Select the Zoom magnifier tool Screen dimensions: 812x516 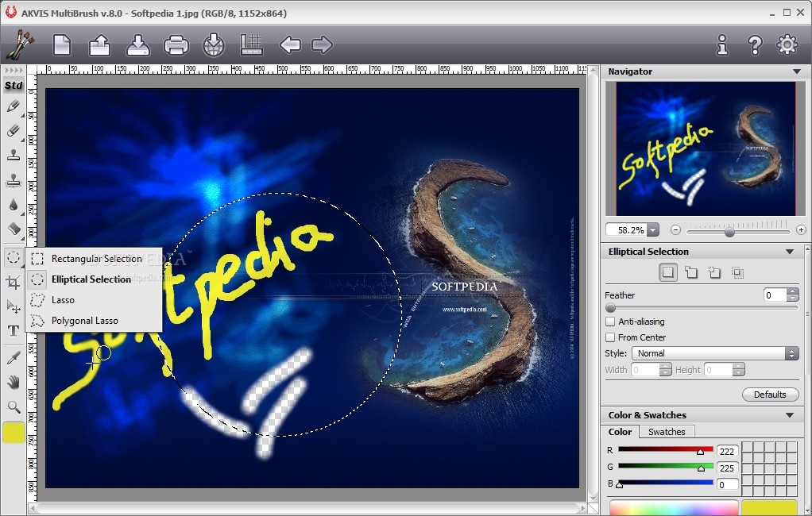click(14, 407)
